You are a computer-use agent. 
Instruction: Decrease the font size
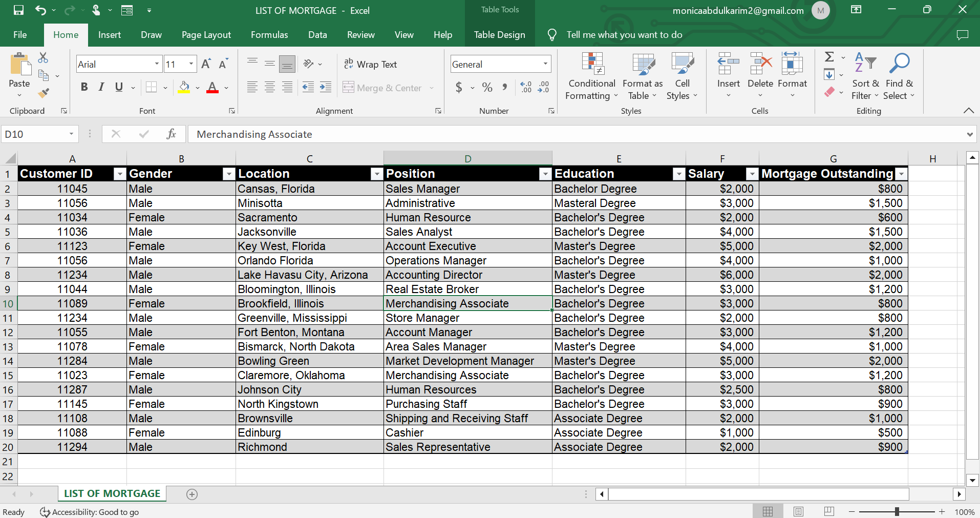click(x=223, y=64)
